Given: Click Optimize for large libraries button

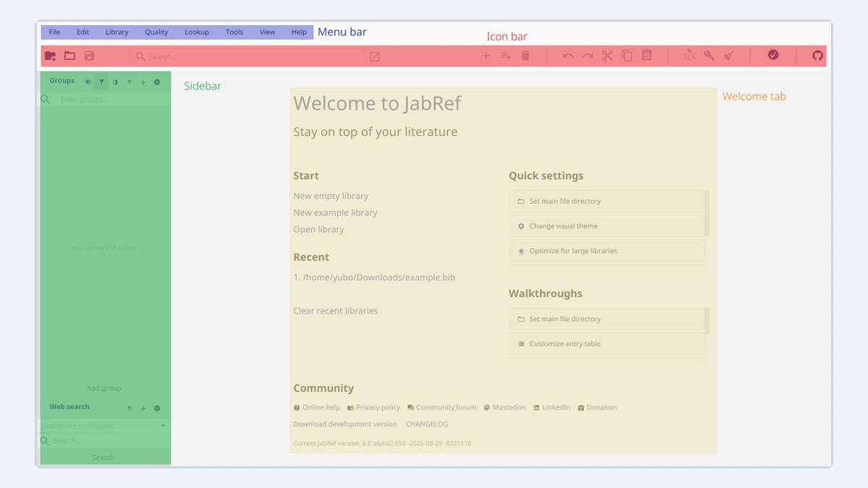Looking at the screenshot, I should click(x=606, y=251).
